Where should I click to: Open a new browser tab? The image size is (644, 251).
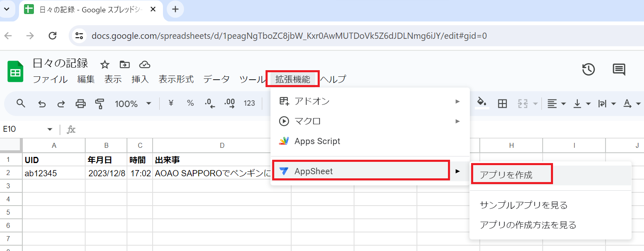click(175, 9)
